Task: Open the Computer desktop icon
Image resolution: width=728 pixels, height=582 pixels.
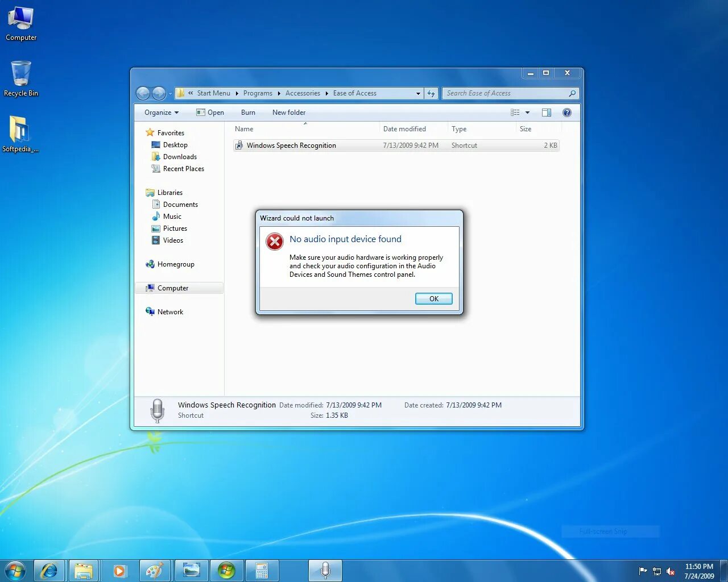Action: pos(21,24)
